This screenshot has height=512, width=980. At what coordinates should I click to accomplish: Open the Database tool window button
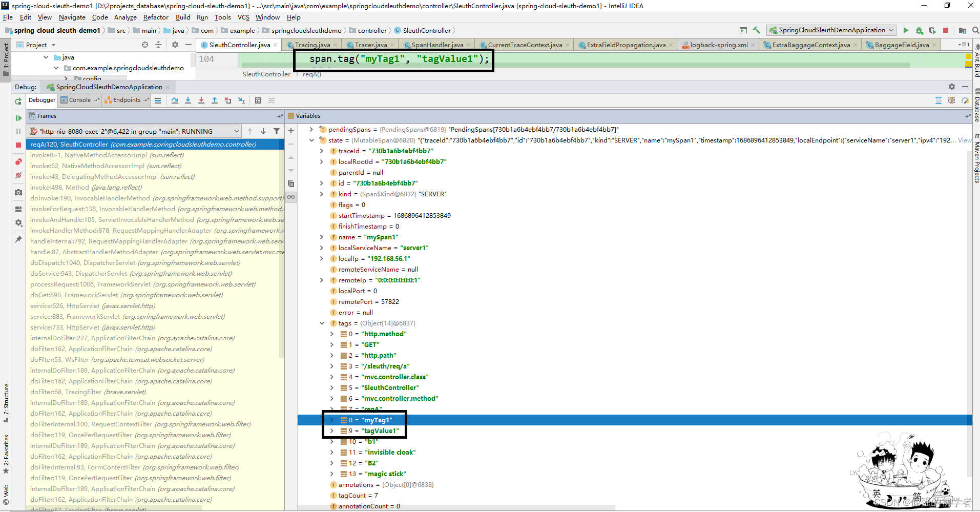(x=976, y=105)
